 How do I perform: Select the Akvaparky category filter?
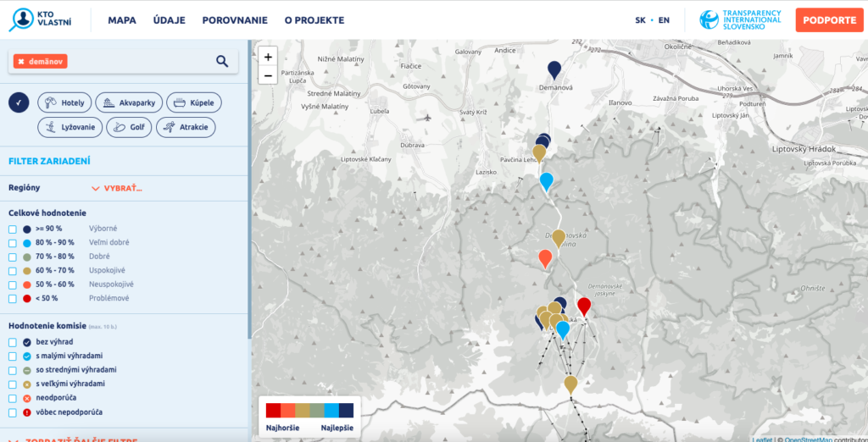pos(129,102)
